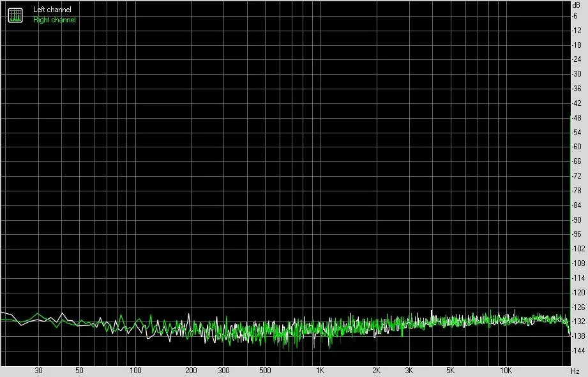This screenshot has width=588, height=377.
Task: Click the -12 dB axis value
Action: (x=577, y=31)
